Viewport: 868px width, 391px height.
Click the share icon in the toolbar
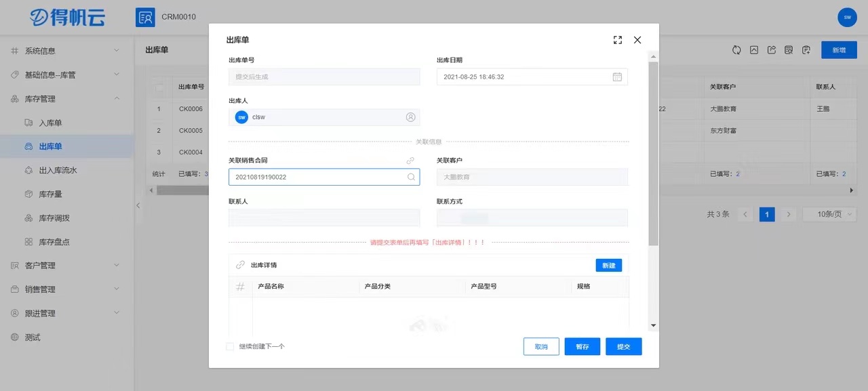tap(772, 49)
